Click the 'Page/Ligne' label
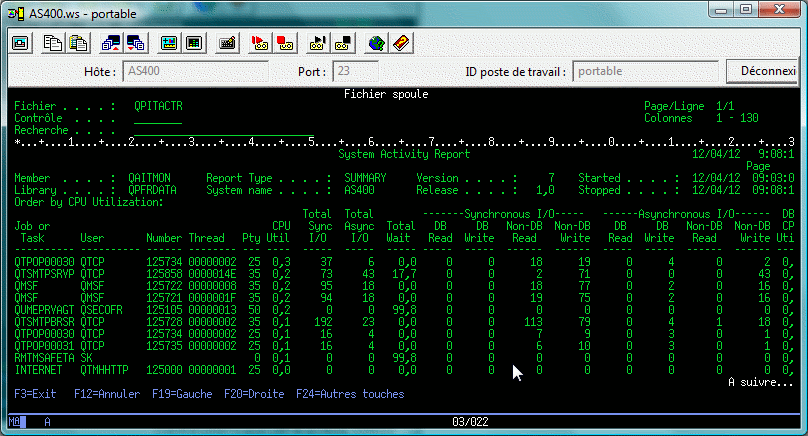808x436 pixels. [x=674, y=106]
